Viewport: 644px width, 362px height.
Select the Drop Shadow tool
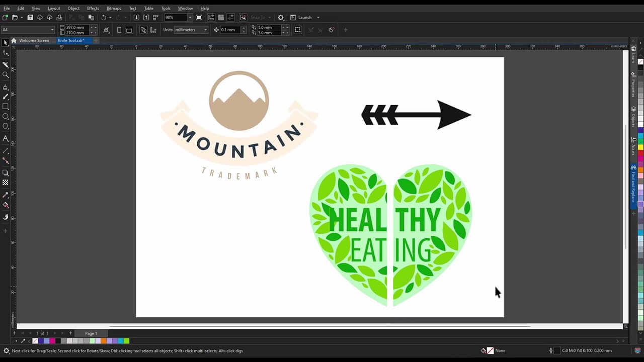click(x=6, y=172)
